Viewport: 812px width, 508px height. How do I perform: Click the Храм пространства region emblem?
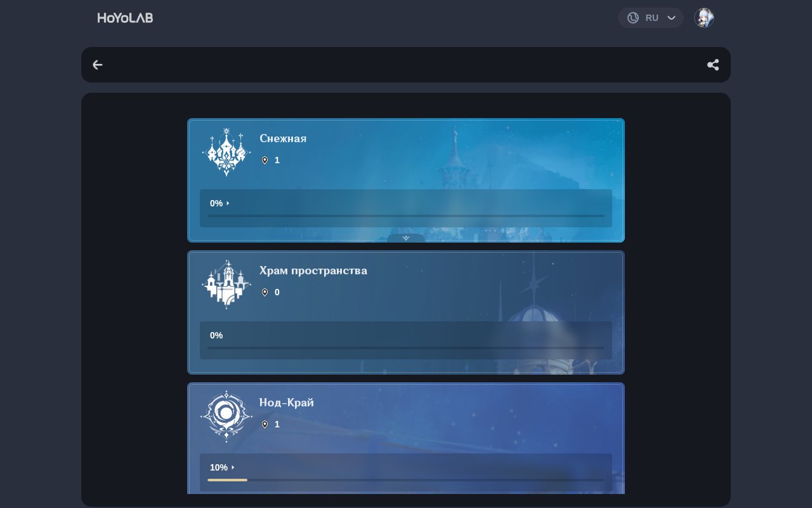pos(226,284)
